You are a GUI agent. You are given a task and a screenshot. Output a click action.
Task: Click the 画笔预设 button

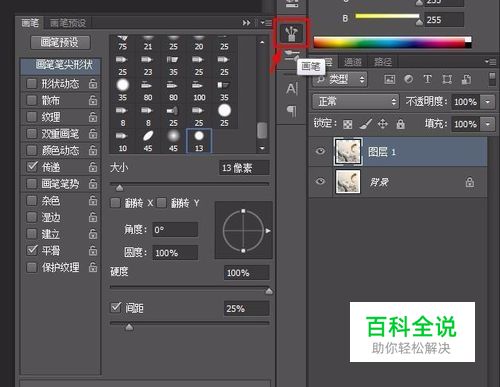coord(60,42)
